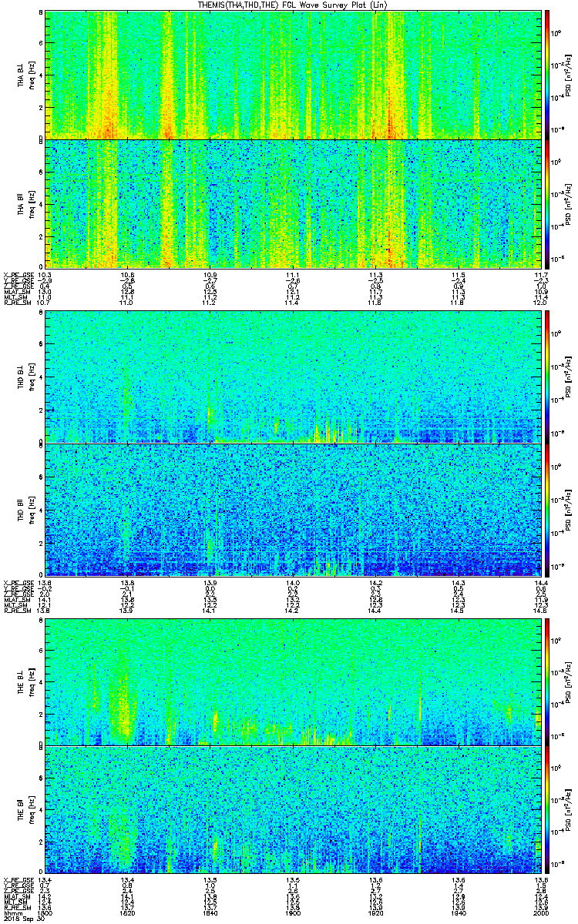Click the 1900 time tick label

[293, 914]
